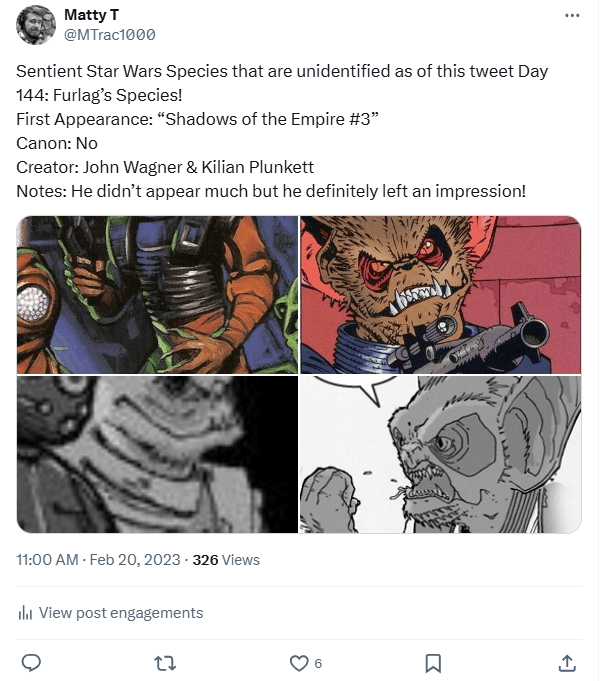Screen dimensions: 602x681
Task: Click the analytics bar chart icon
Action: click(25, 613)
